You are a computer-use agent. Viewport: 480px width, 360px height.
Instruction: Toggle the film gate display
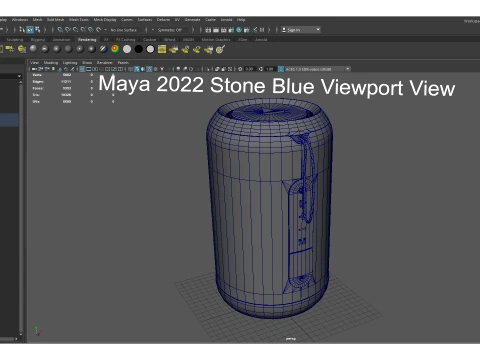89,69
